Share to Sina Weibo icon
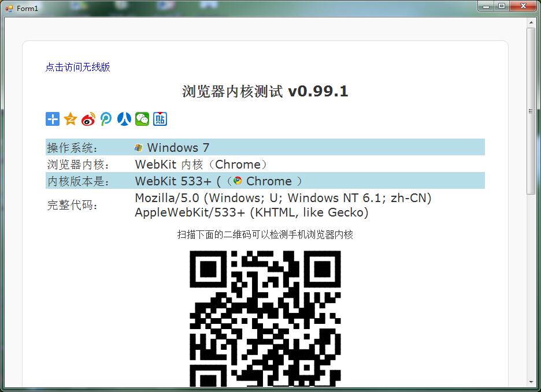Viewport: 541px width, 392px height. tap(88, 119)
